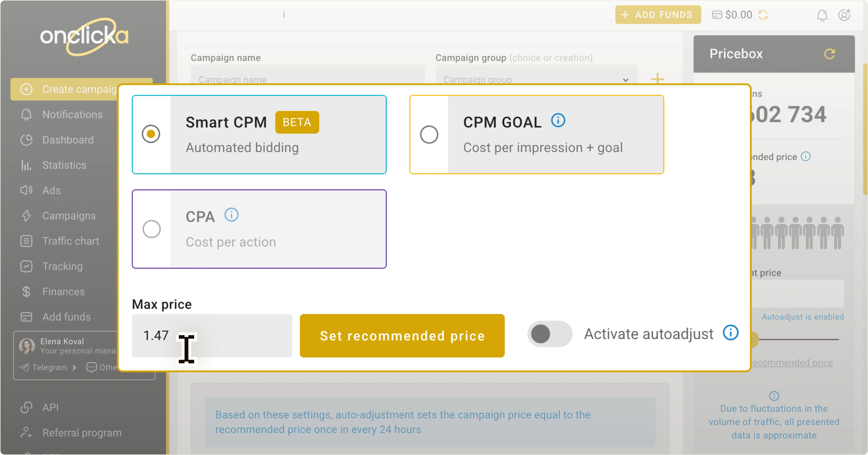Expand the Telegram manager chevron
Screen dimensions: 868x455
pyautogui.click(x=74, y=368)
